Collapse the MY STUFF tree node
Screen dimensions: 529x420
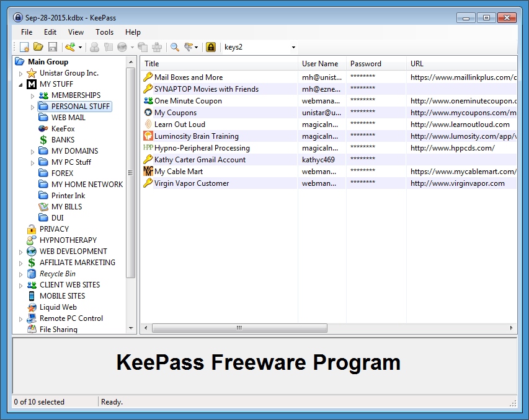point(20,85)
